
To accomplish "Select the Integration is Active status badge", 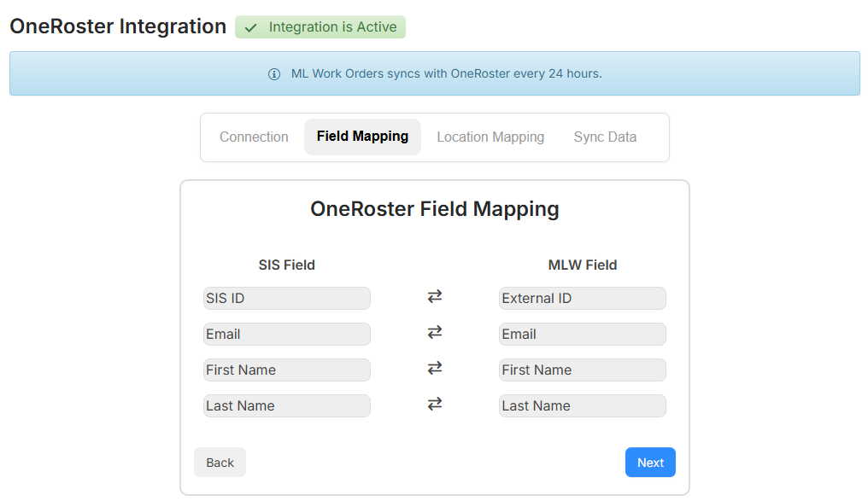I will [x=320, y=26].
